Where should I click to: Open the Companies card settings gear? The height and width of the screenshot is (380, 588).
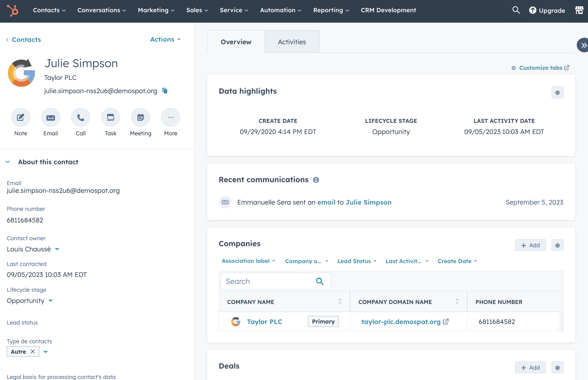click(x=557, y=245)
